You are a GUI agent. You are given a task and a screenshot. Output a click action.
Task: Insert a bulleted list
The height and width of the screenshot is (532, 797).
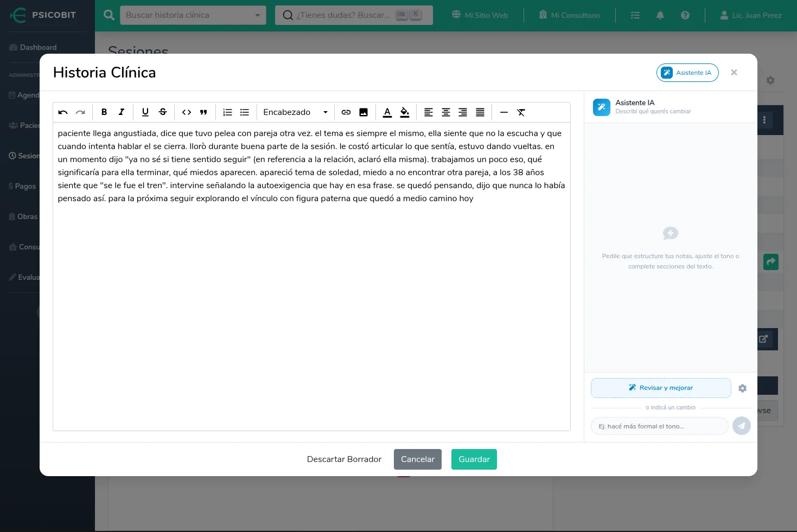(x=245, y=112)
